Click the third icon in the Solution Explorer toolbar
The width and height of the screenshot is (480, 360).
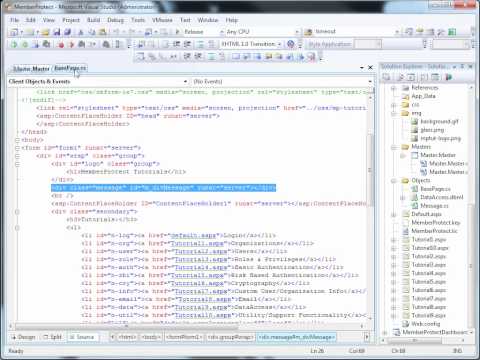click(411, 77)
